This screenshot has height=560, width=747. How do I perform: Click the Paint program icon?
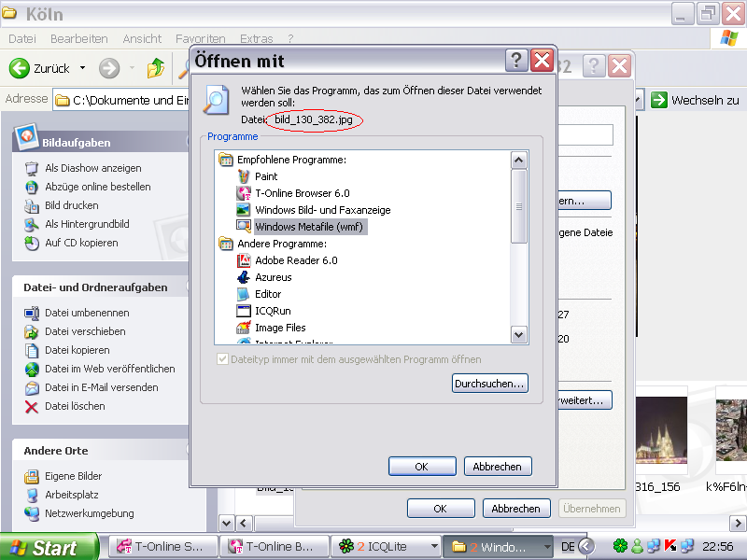click(x=244, y=176)
